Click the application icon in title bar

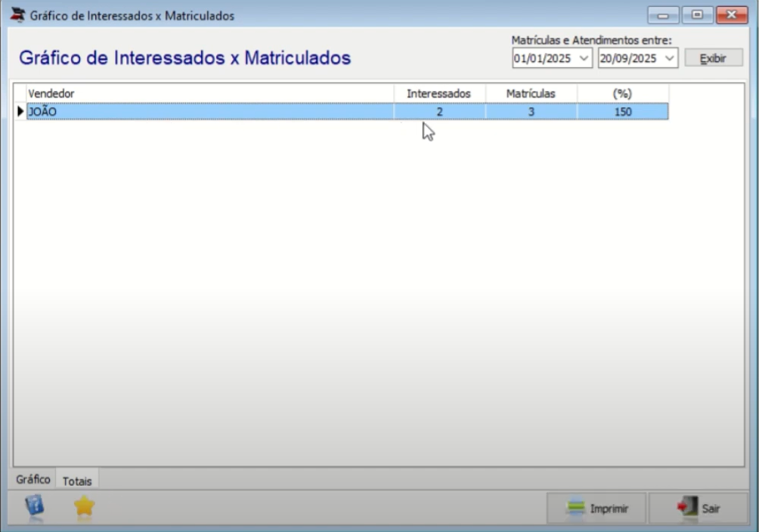[18, 15]
